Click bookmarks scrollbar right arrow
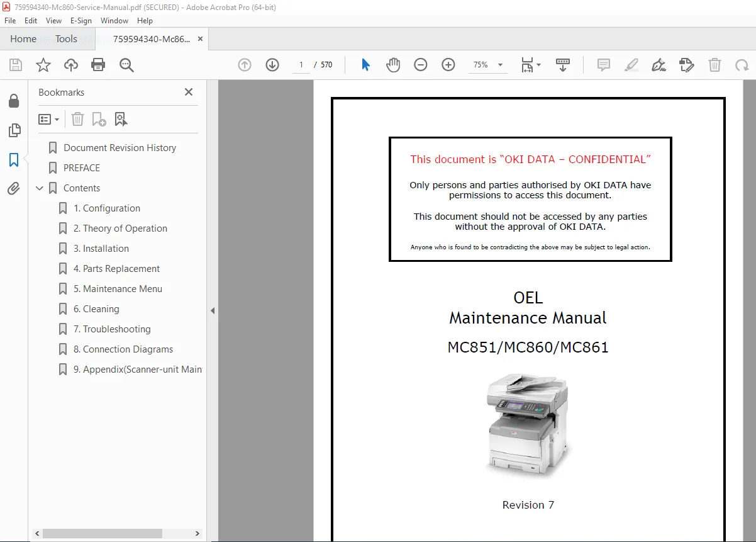The height and width of the screenshot is (542, 756). [x=197, y=534]
